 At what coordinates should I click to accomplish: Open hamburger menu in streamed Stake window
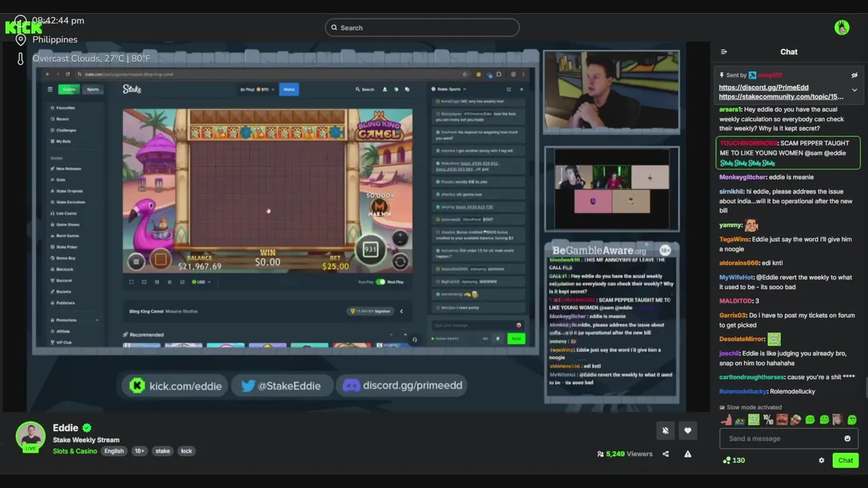coord(50,89)
